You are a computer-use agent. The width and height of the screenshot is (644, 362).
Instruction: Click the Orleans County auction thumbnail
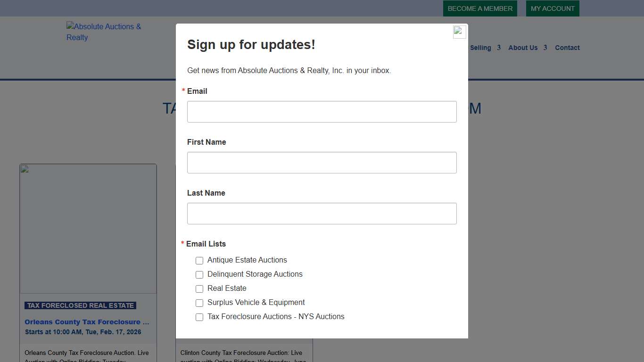pyautogui.click(x=88, y=229)
